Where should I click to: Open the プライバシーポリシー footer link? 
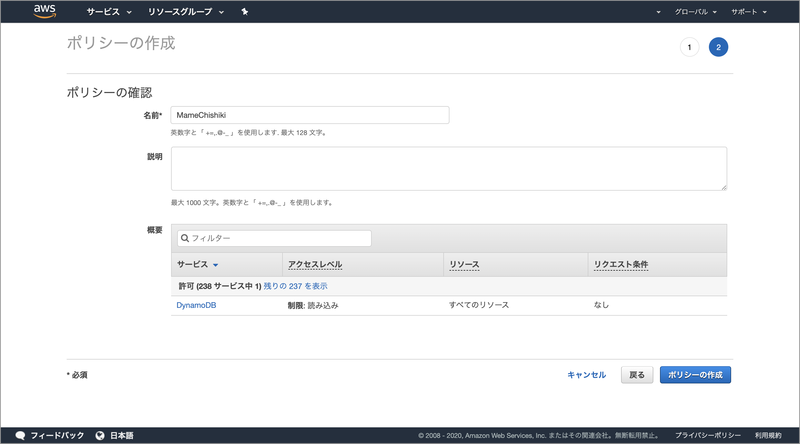[708, 435]
